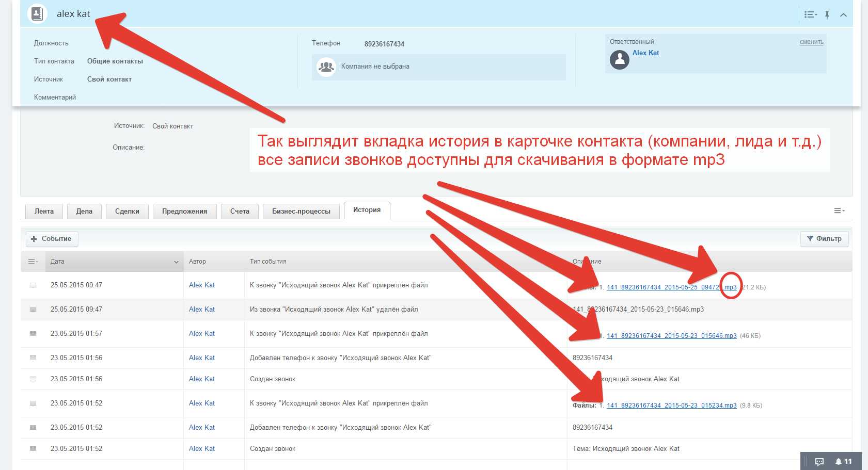The width and height of the screenshot is (868, 470).
Task: Open the Дата column sort dropdown
Action: (176, 262)
